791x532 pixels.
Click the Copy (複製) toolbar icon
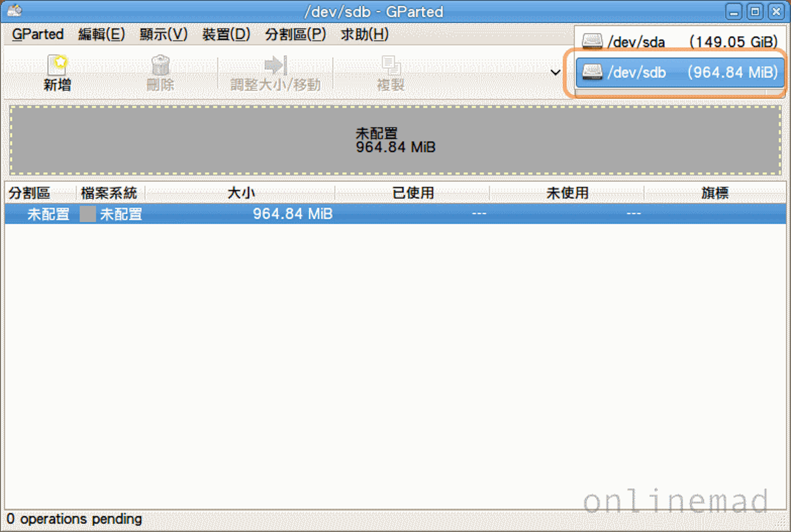point(391,65)
